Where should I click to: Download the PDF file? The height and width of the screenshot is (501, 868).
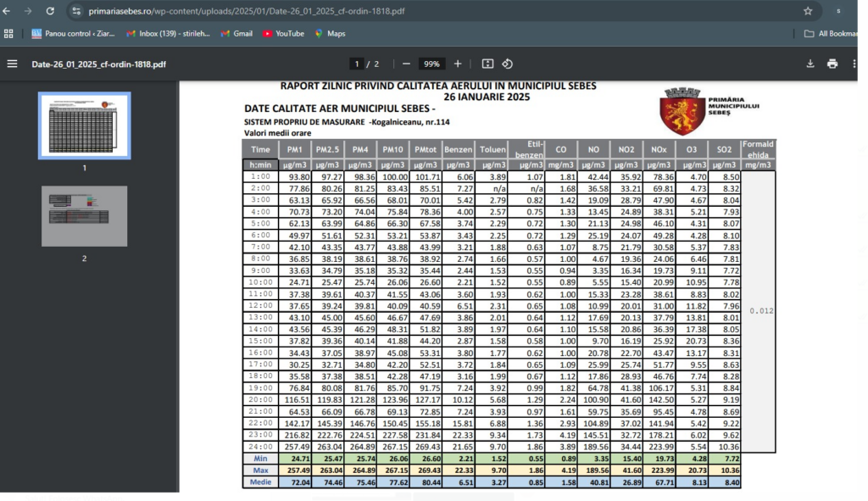point(810,64)
